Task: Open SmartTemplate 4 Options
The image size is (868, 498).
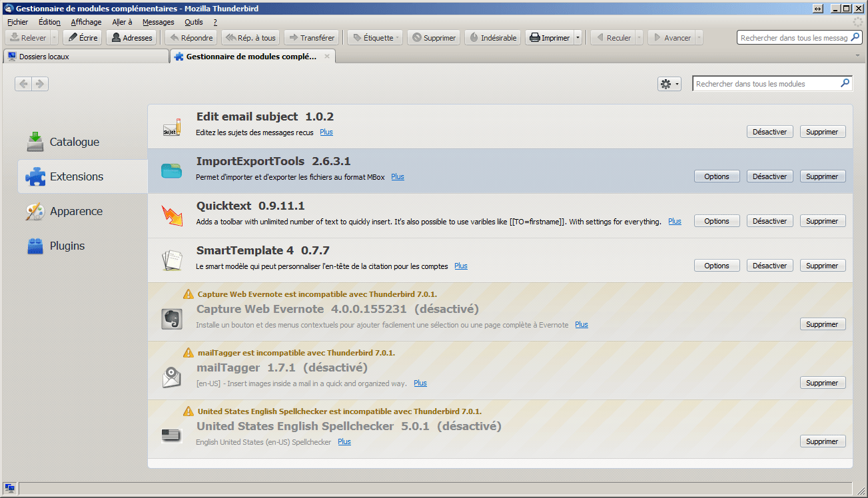Action: (x=717, y=266)
